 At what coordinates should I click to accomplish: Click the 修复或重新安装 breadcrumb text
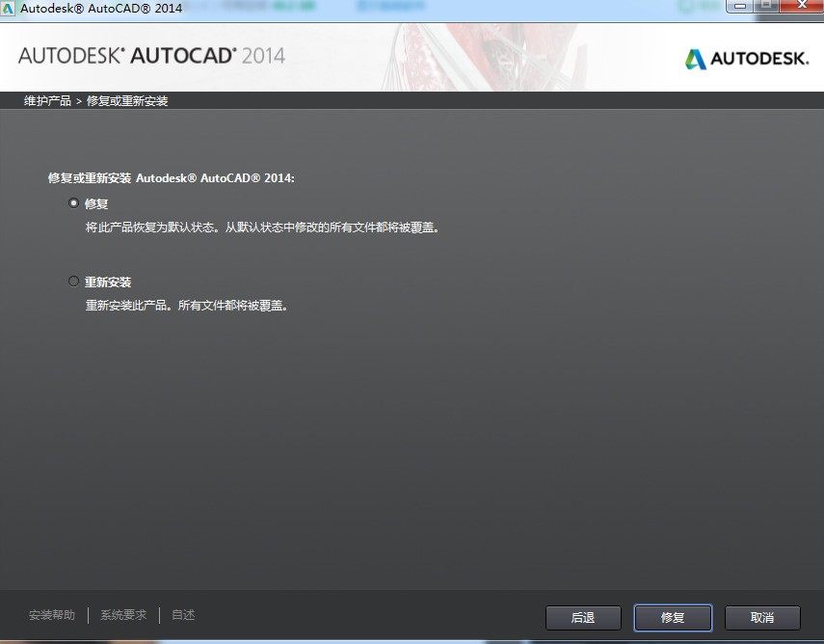[x=127, y=101]
